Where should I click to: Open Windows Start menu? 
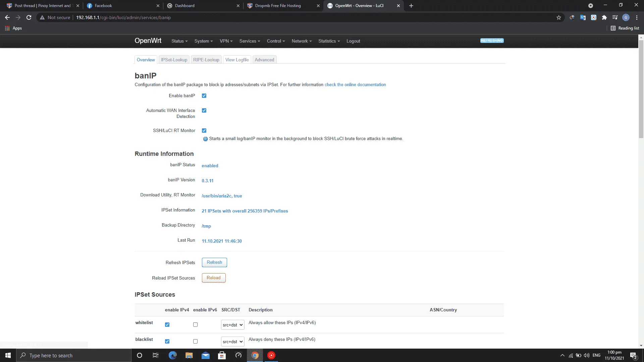point(8,355)
